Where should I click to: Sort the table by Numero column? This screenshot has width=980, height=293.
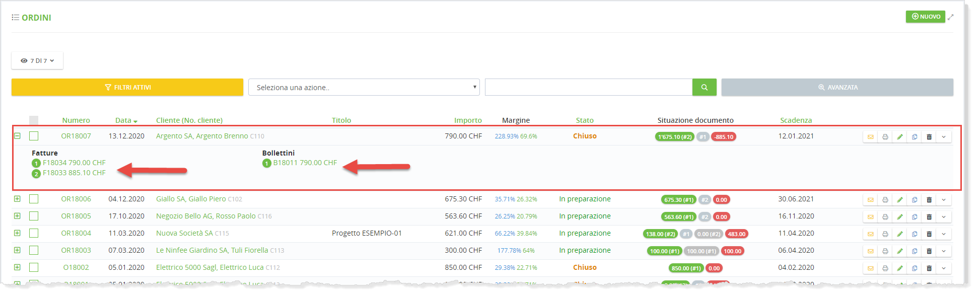pyautogui.click(x=76, y=120)
